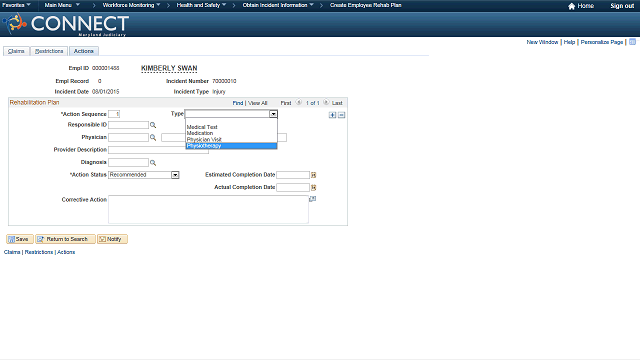Select Medical Test from Type list

(231, 127)
